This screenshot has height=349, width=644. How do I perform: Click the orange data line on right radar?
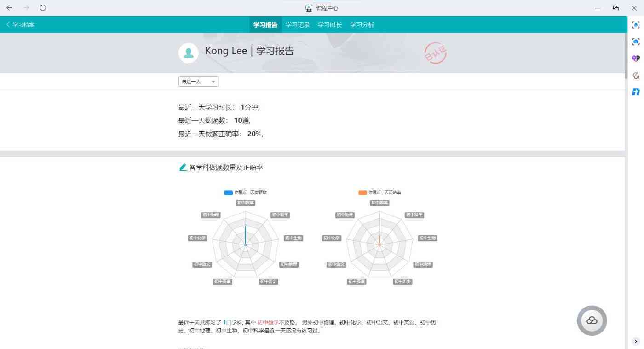[379, 239]
